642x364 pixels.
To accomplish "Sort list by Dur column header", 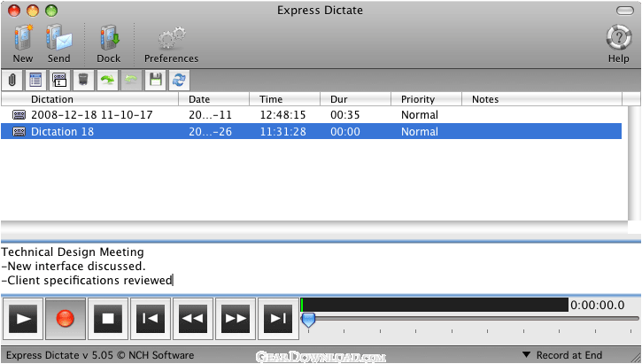I will point(355,99).
